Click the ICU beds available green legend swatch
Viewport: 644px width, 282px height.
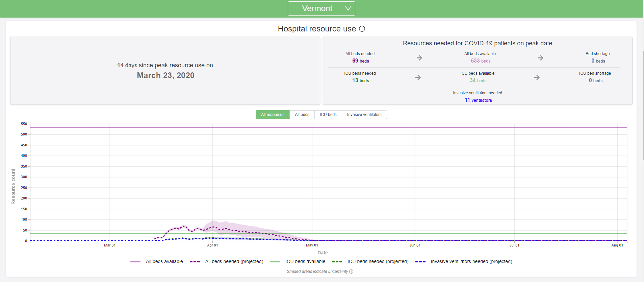point(275,262)
